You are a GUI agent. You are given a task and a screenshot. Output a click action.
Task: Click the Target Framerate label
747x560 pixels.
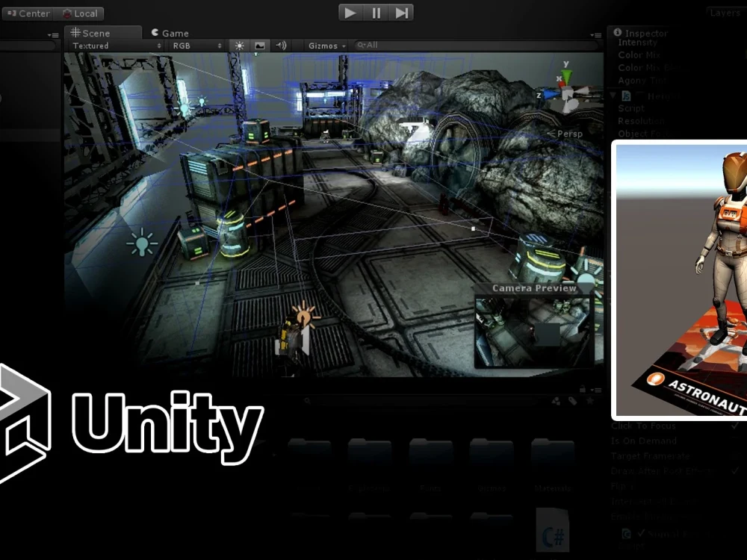coord(651,455)
